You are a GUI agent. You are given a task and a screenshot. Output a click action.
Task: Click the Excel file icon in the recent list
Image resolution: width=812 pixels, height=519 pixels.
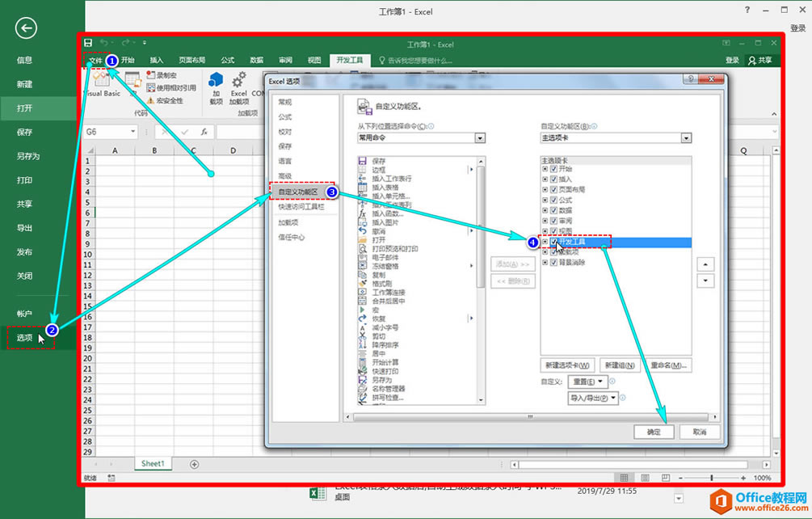click(x=318, y=493)
